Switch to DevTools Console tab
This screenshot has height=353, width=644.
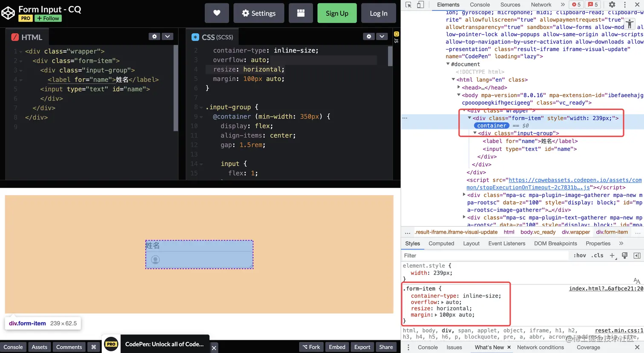(x=480, y=5)
